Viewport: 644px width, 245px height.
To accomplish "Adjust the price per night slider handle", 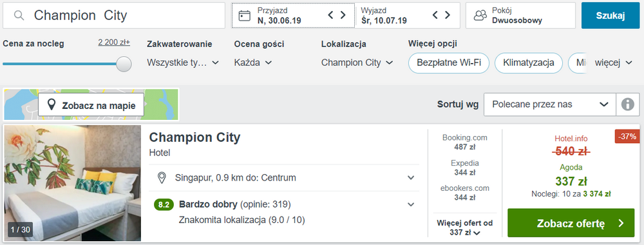I will click(124, 64).
